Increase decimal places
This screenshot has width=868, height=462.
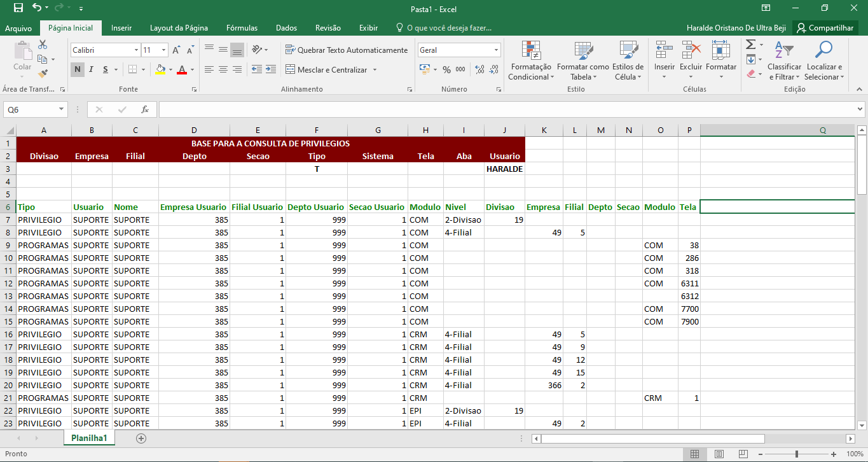(479, 69)
